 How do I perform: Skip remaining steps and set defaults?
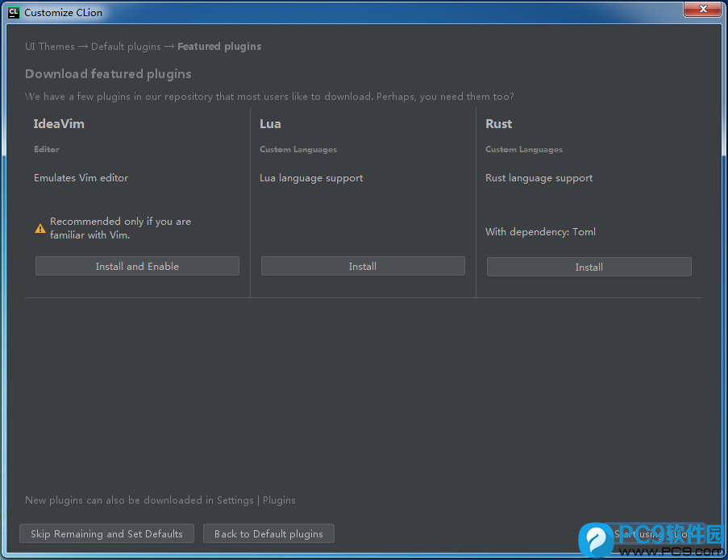point(106,533)
